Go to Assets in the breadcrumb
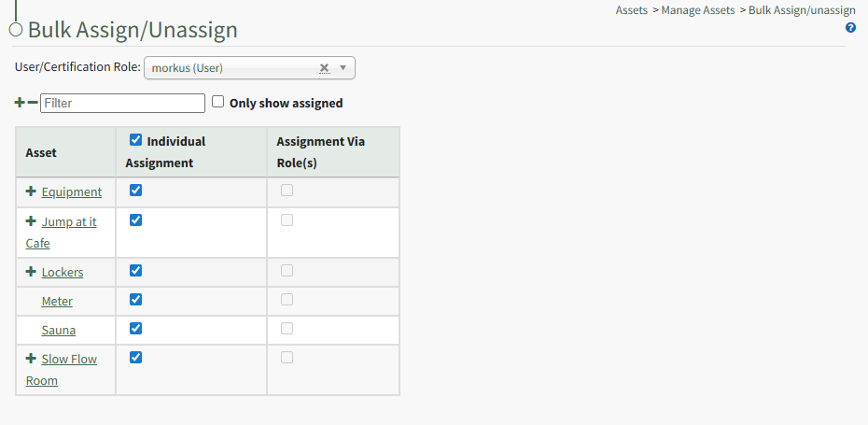This screenshot has width=868, height=425. (631, 10)
